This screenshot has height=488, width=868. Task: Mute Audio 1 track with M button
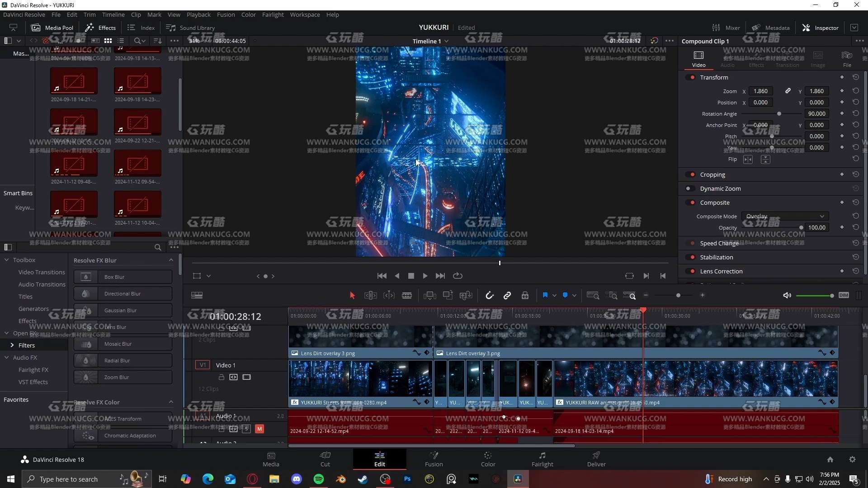tap(259, 429)
